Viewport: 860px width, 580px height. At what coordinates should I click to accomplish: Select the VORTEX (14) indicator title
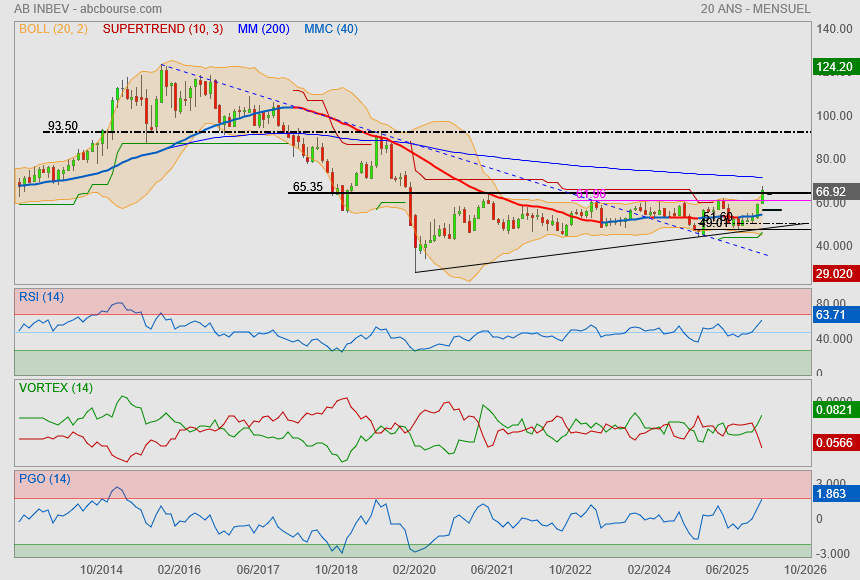(x=55, y=387)
